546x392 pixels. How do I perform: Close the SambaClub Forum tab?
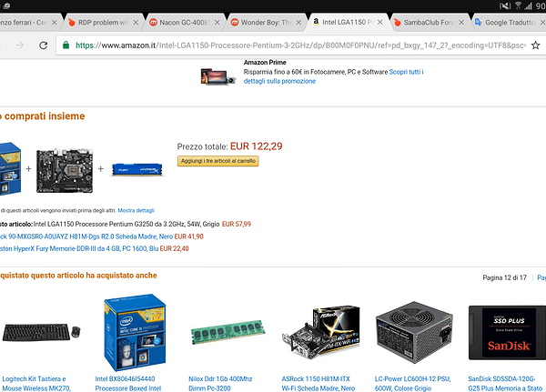click(x=461, y=22)
